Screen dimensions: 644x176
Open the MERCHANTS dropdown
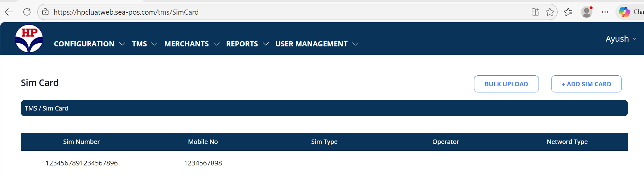pyautogui.click(x=191, y=44)
